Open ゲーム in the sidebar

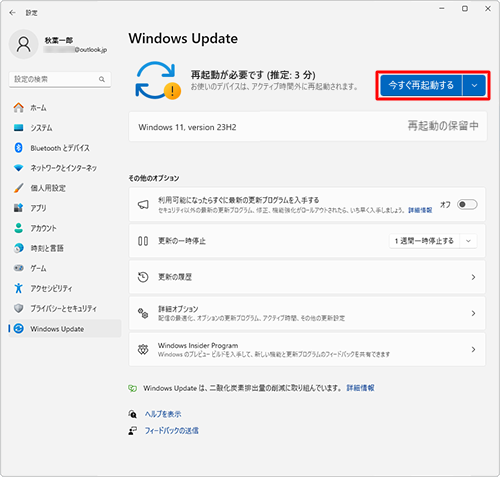65,268
